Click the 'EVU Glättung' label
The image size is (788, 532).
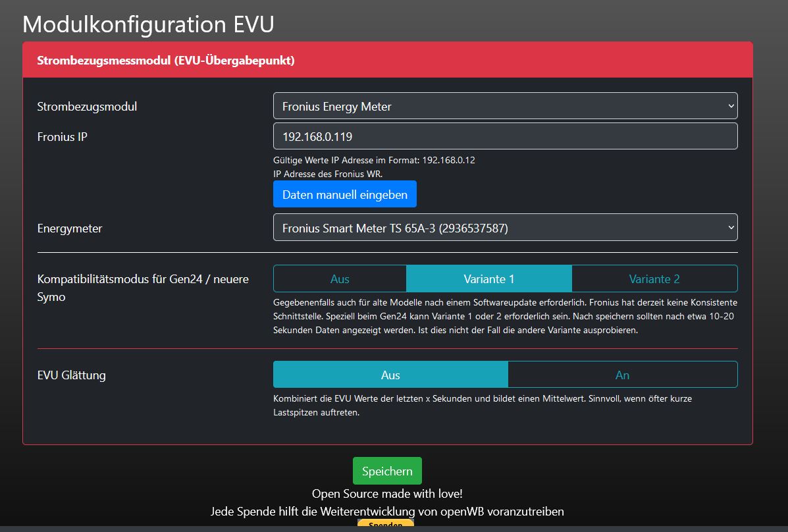[72, 375]
